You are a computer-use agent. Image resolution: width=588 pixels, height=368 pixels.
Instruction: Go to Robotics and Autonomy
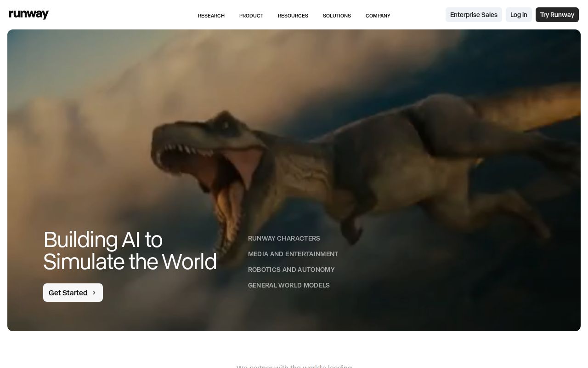(291, 270)
